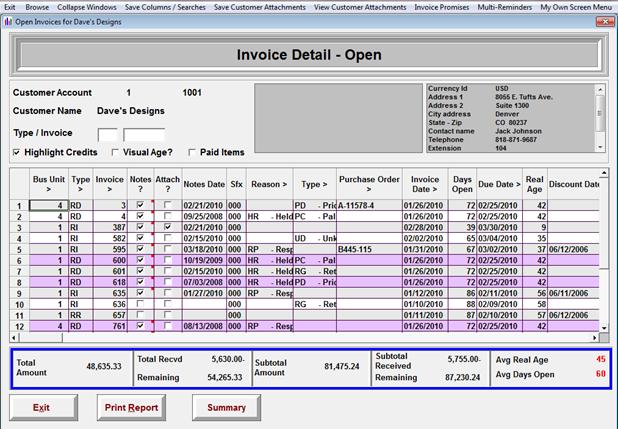This screenshot has width=618, height=429.
Task: Click purchase order A-11578-4 cell
Action: 369,205
